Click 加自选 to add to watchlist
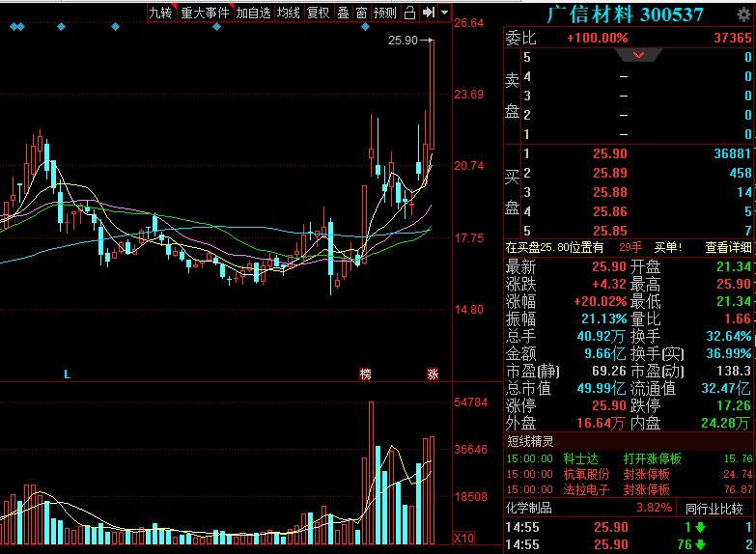This screenshot has width=756, height=554. coord(253,13)
